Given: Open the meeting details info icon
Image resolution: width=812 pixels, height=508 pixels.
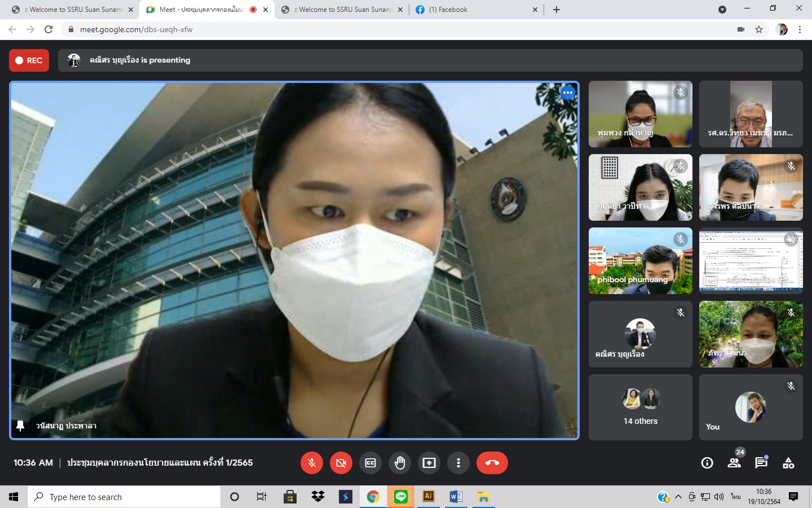Looking at the screenshot, I should point(707,463).
